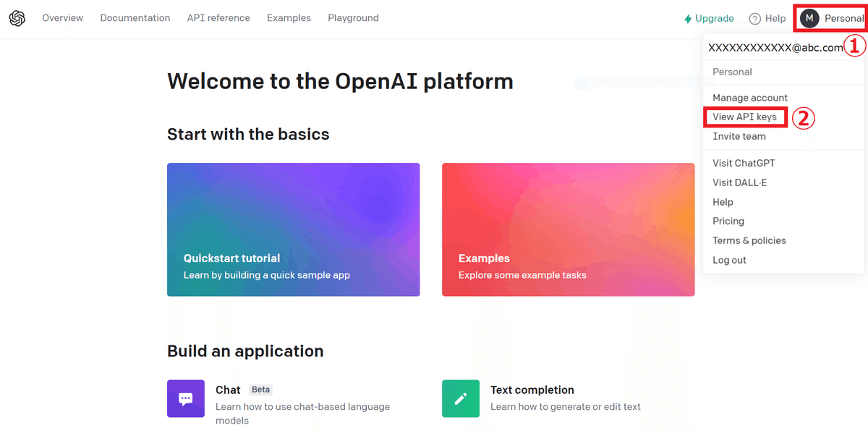This screenshot has width=868, height=433.
Task: Click the round M profile avatar
Action: pyautogui.click(x=809, y=18)
